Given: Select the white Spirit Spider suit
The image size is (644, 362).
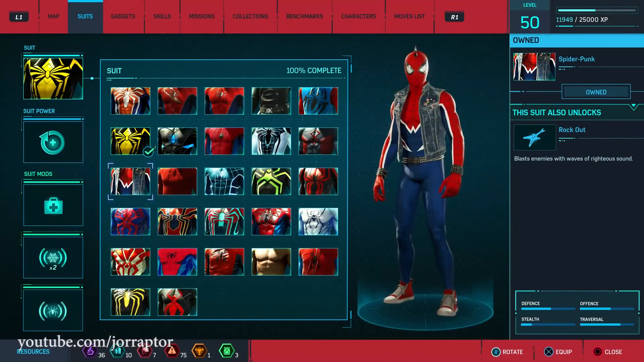Looking at the screenshot, I should click(318, 222).
